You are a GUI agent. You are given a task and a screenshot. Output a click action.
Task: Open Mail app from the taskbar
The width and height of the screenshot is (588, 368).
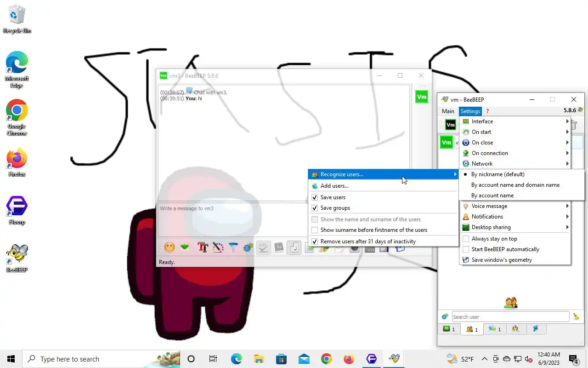[304, 359]
